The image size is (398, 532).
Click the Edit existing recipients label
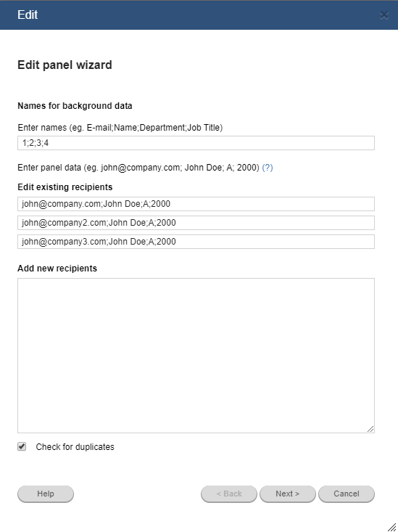tap(65, 187)
